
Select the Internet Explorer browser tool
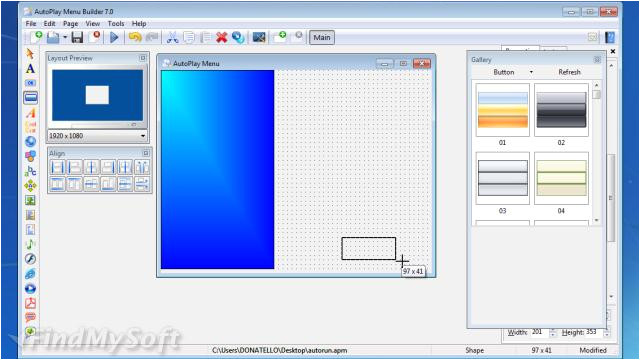coord(30,273)
